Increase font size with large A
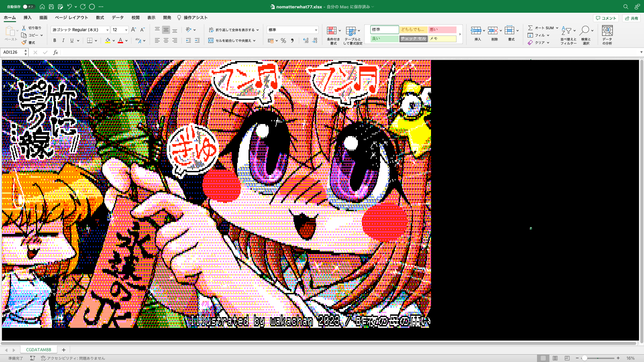Viewport: 644px width, 362px height. coord(133,29)
